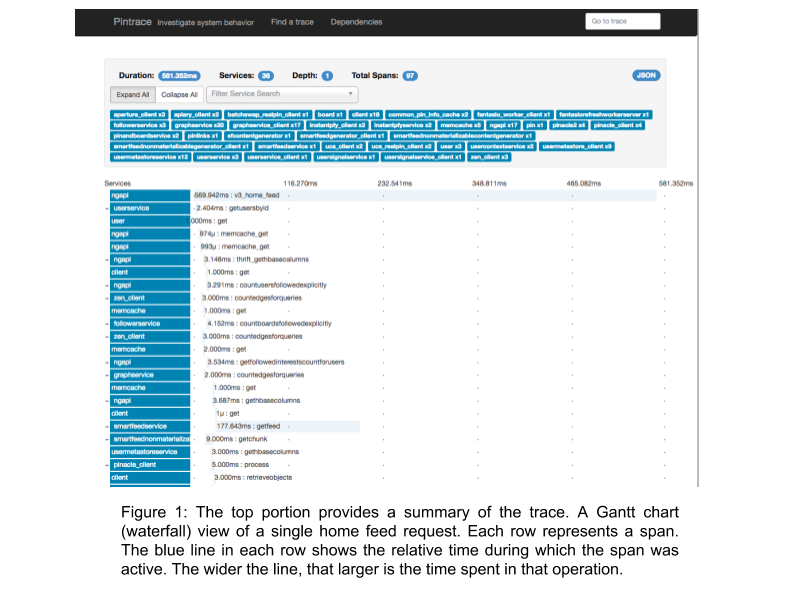Select the ngapi x17 service tag
800x600 pixels.
tap(503, 126)
